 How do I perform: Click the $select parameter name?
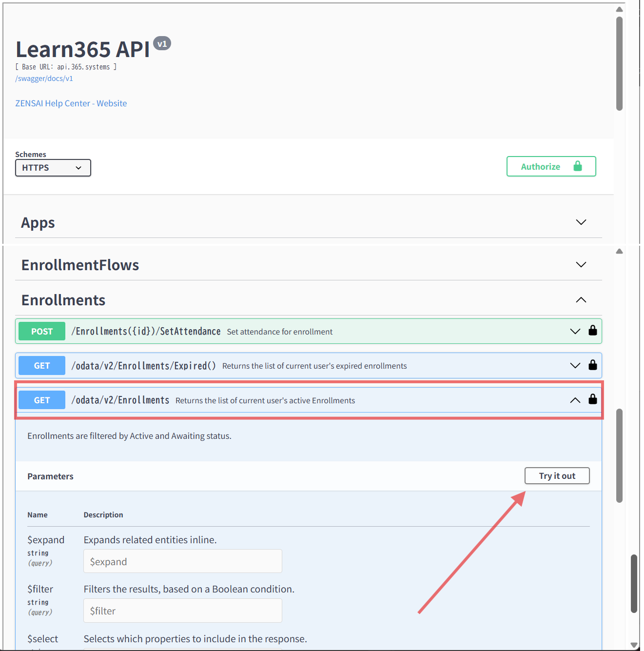(x=43, y=639)
